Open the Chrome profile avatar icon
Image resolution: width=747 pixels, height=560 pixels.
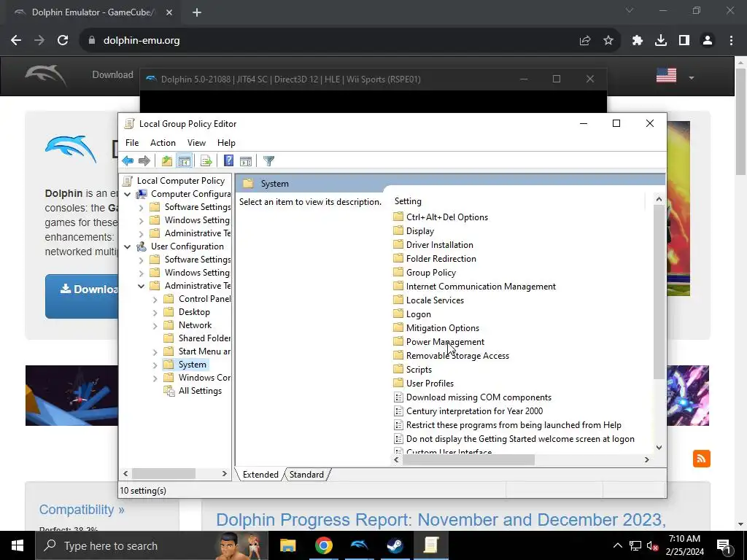pyautogui.click(x=708, y=41)
